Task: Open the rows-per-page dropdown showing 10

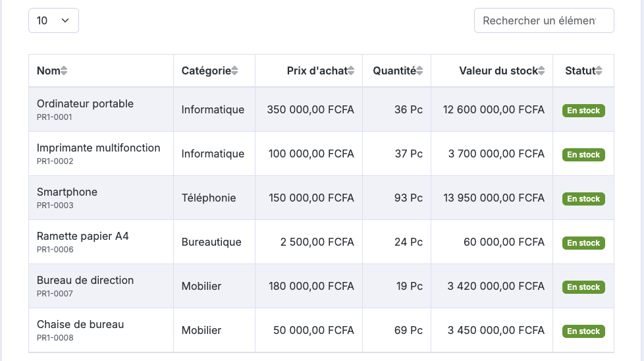Action: click(x=53, y=20)
